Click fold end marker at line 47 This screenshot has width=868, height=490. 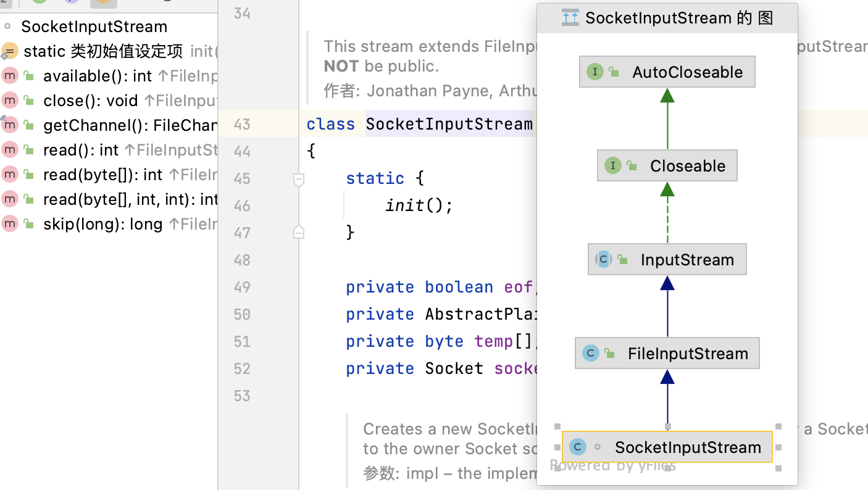coord(299,232)
